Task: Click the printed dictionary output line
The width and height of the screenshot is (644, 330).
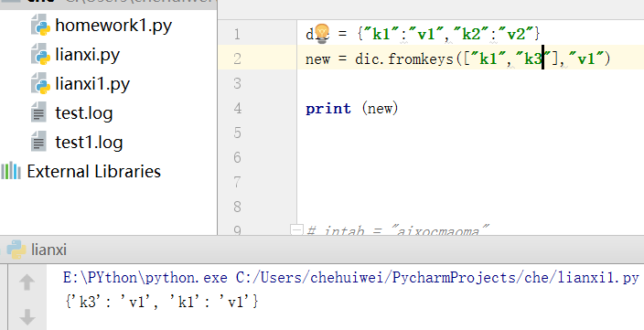Action: tap(161, 303)
